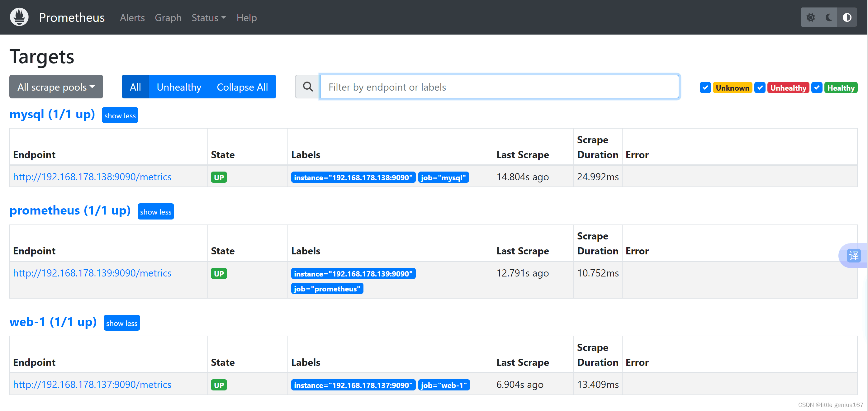The width and height of the screenshot is (868, 411).
Task: Collapse mysql pool with show less
Action: coord(120,116)
